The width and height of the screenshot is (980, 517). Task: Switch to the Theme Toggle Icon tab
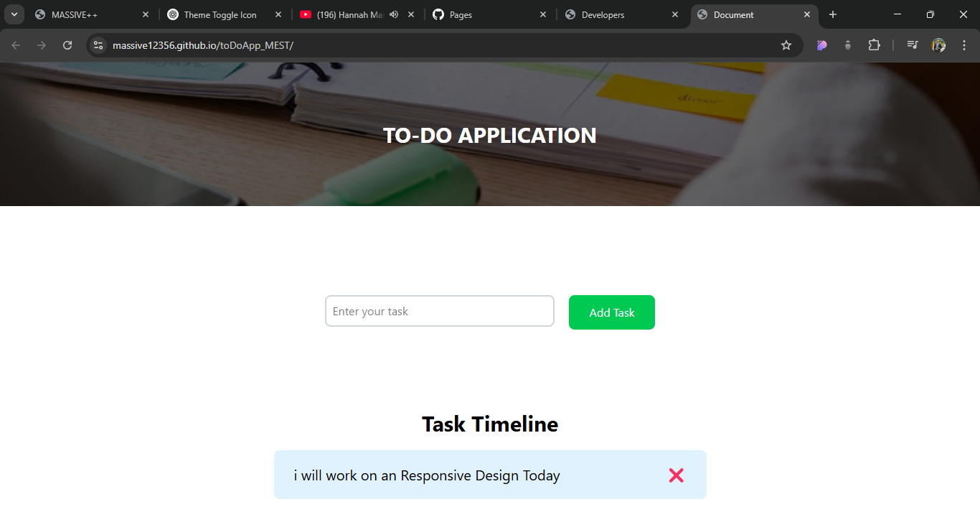[220, 14]
